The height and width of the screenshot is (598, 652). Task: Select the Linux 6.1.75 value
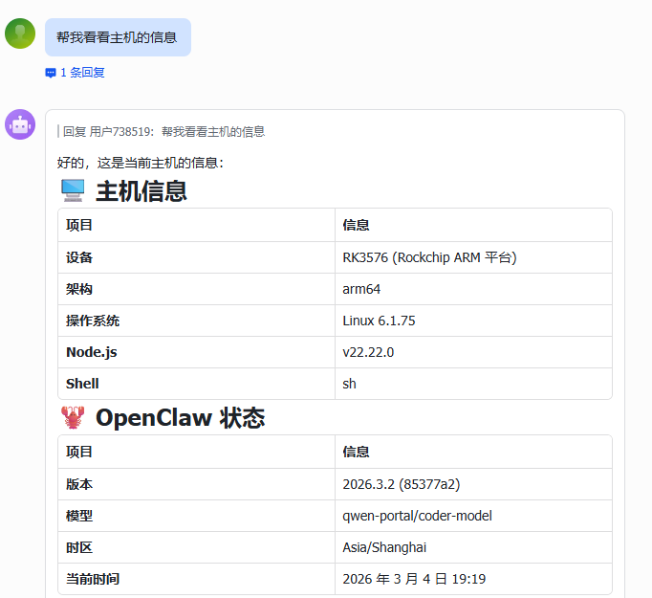(x=379, y=321)
